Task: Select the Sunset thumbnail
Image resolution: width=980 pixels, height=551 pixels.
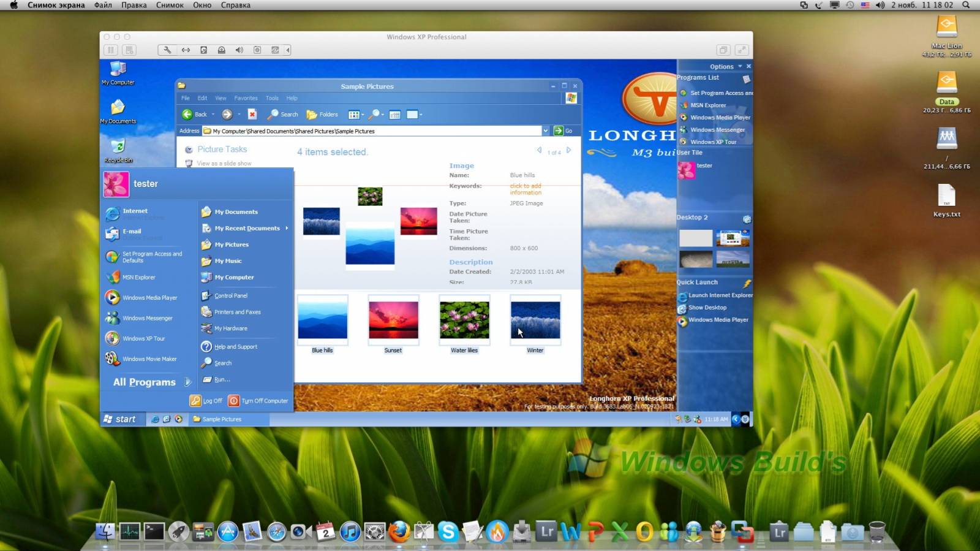Action: pos(393,324)
